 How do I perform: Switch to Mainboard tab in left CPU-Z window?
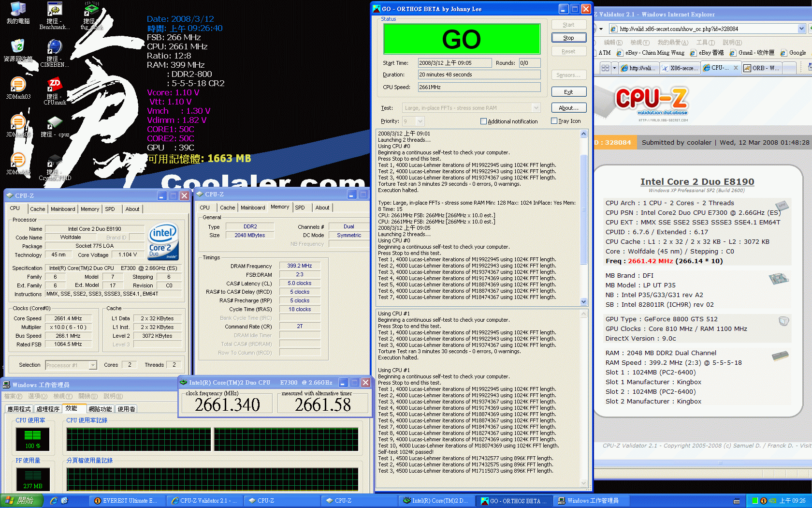(x=63, y=209)
